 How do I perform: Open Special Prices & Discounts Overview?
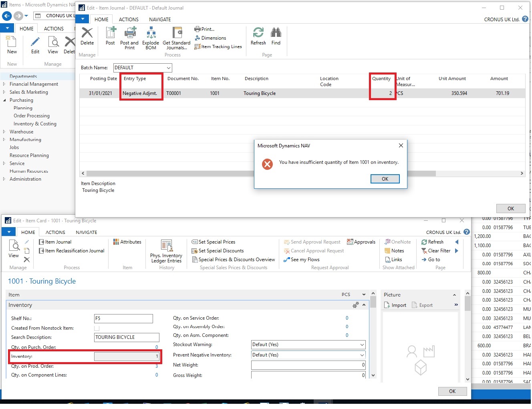[233, 260]
